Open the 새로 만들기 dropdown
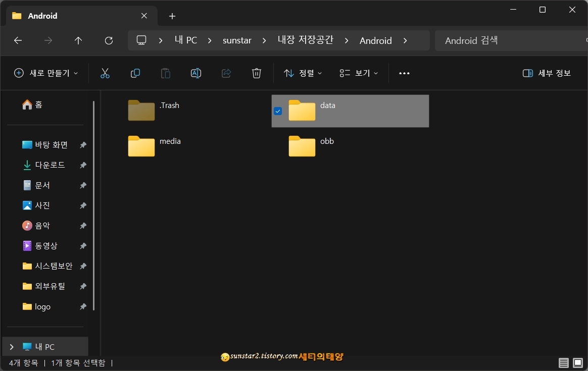 (46, 73)
